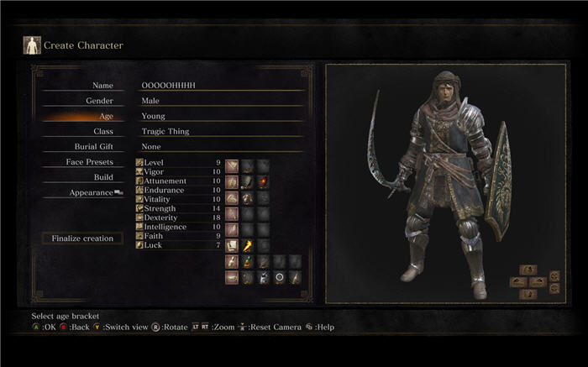Image resolution: width=588 pixels, height=367 pixels.
Task: Click the upward camera rotate pad button
Action: pos(528,270)
